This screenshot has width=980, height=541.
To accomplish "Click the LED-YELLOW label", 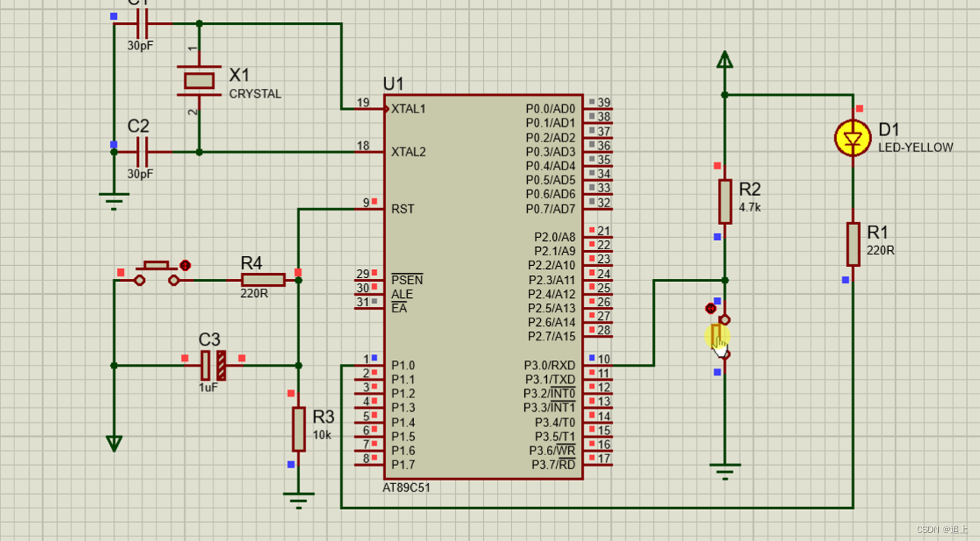I will [x=915, y=147].
